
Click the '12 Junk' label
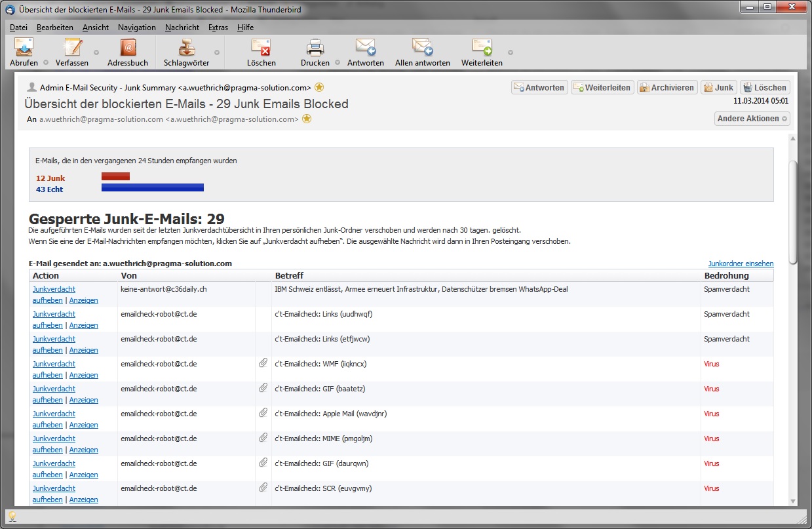[50, 178]
